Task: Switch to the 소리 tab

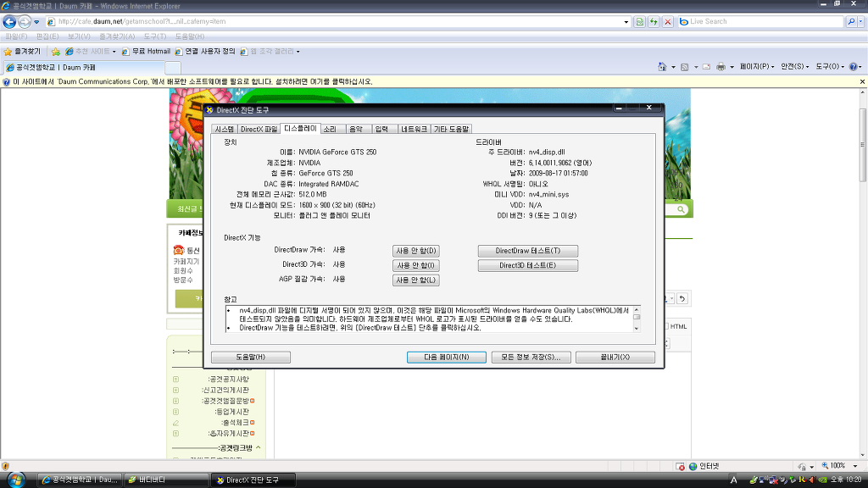Action: 330,129
